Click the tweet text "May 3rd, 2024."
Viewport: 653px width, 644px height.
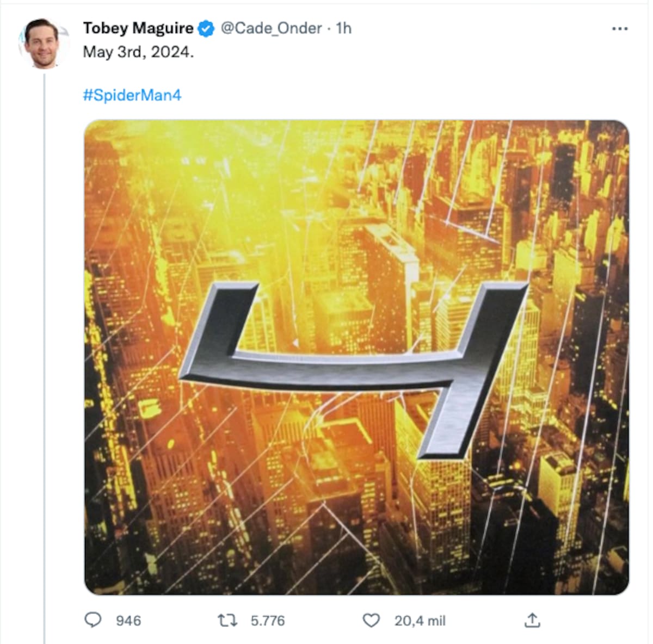tap(138, 52)
